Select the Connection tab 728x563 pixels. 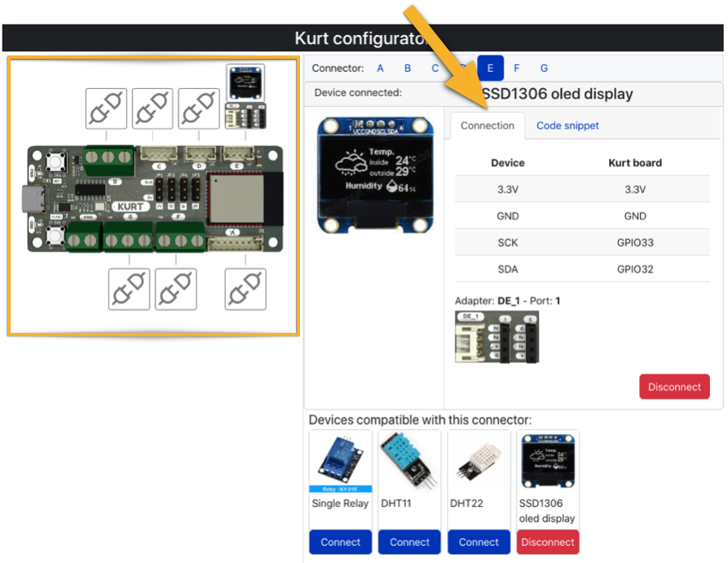pos(487,126)
